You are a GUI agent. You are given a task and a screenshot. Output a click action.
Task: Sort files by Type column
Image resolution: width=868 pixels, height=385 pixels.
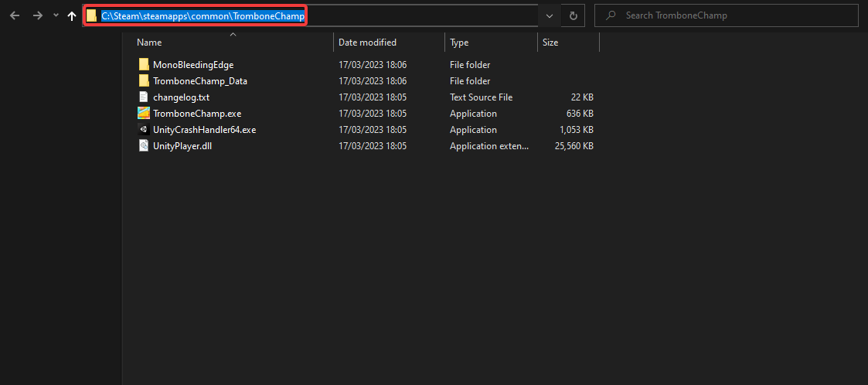[x=459, y=43]
